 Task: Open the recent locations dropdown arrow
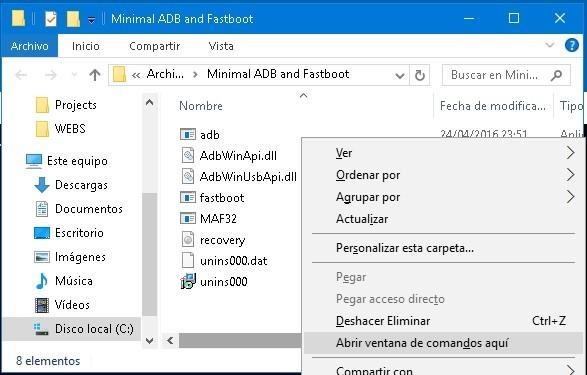click(x=74, y=75)
